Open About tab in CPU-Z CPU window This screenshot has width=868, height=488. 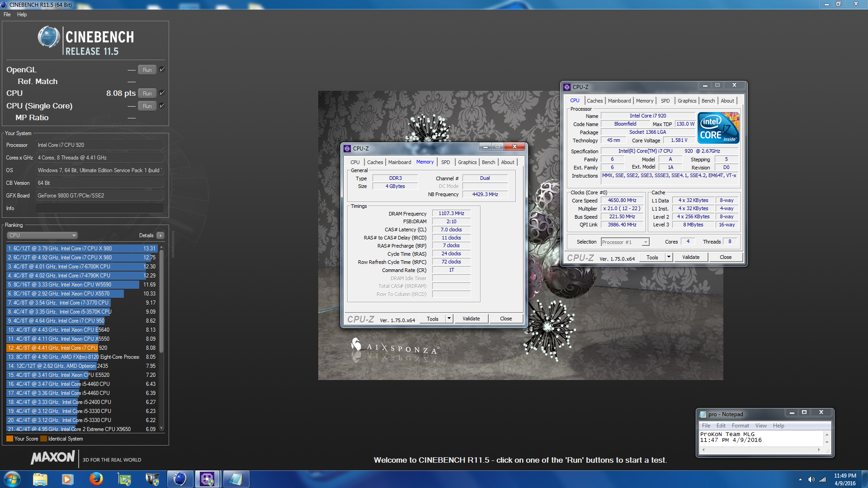pyautogui.click(x=727, y=101)
